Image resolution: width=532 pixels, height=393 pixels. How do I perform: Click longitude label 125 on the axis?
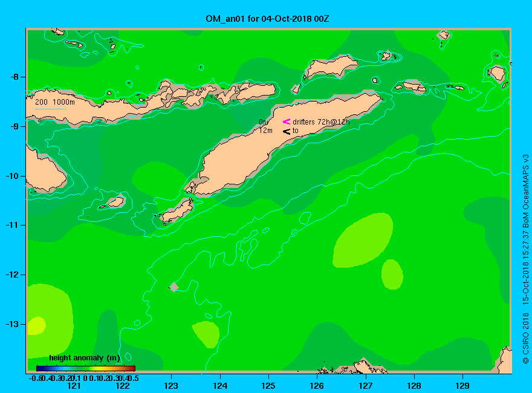click(268, 386)
